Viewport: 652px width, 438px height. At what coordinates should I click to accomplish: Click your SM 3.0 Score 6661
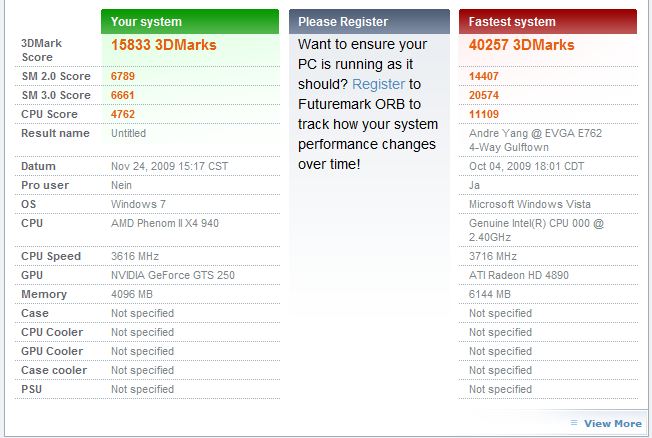pyautogui.click(x=123, y=95)
